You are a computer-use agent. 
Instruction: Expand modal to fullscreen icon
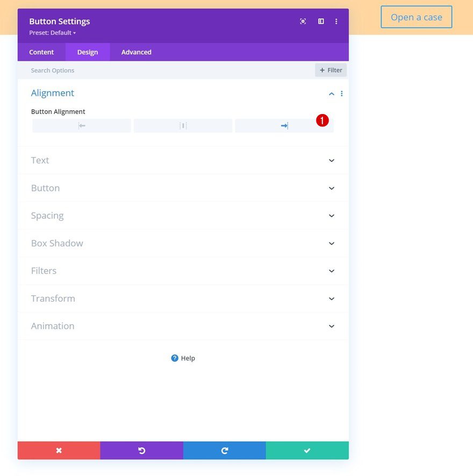pos(303,22)
